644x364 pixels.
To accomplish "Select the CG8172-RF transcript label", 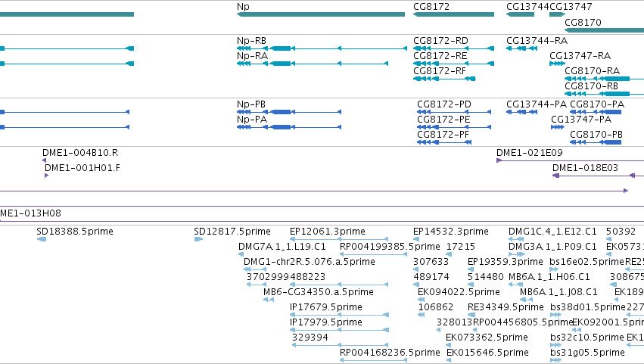I will tap(440, 71).
